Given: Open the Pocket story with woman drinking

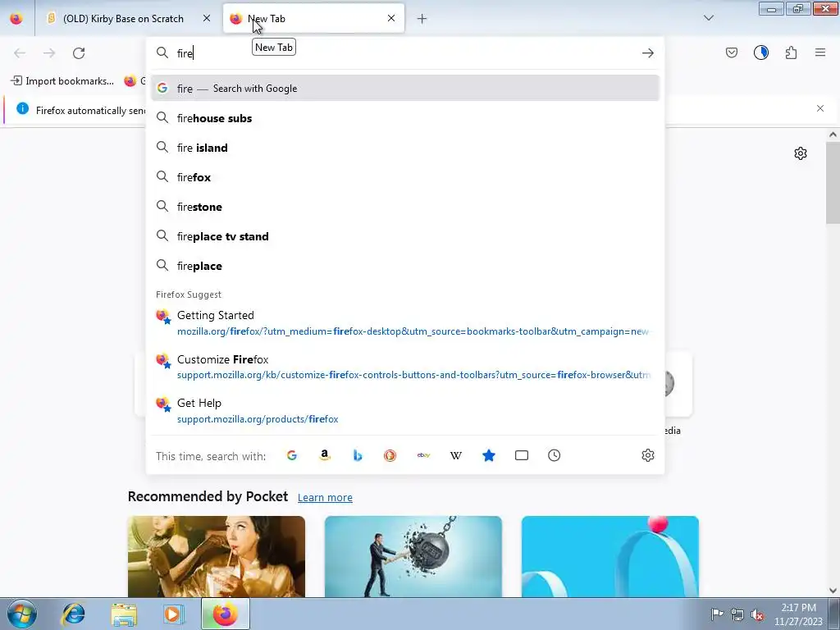Looking at the screenshot, I should coord(217,556).
